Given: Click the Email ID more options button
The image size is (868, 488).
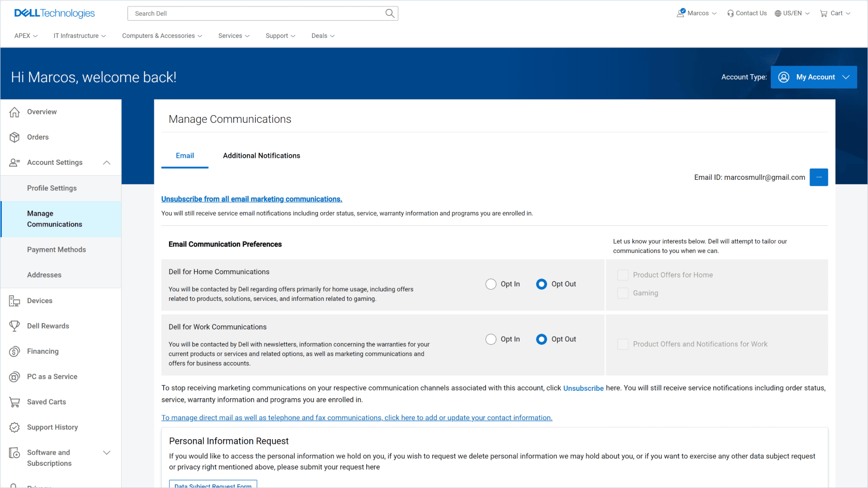Looking at the screenshot, I should click(x=819, y=178).
